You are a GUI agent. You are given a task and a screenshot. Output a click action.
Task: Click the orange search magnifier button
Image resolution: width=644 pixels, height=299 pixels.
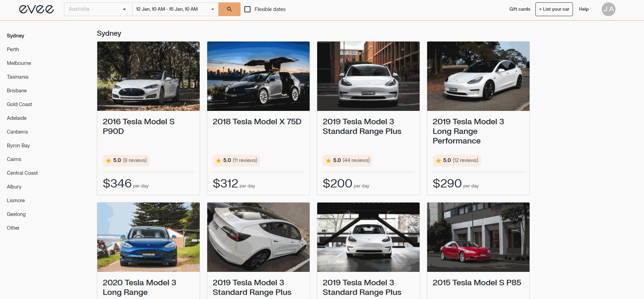(x=229, y=9)
